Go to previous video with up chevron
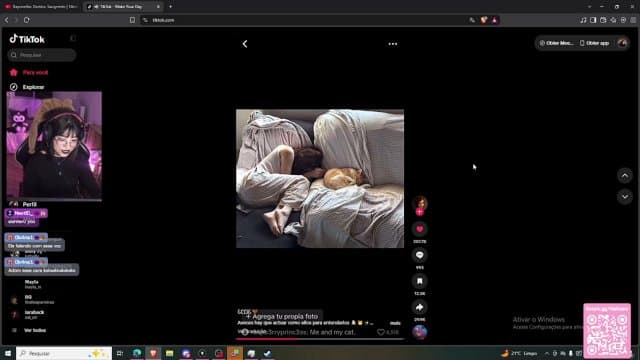 click(624, 176)
